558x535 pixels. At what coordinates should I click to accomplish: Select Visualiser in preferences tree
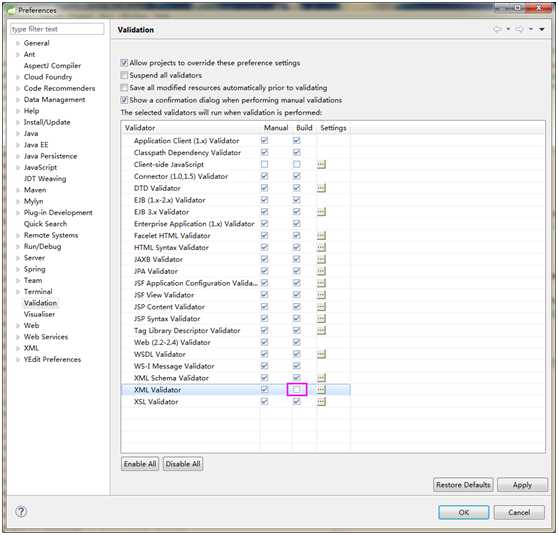coord(39,314)
